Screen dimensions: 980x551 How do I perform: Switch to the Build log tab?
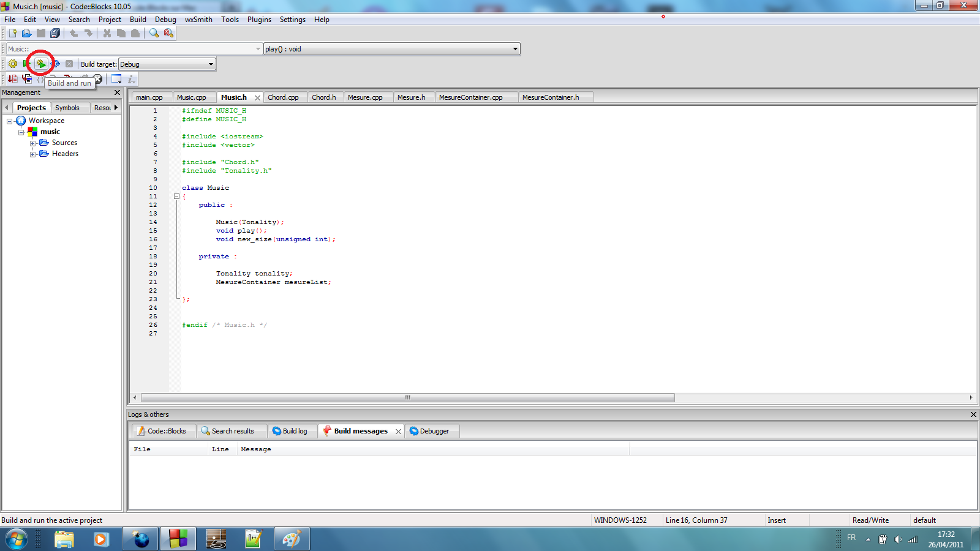(290, 431)
